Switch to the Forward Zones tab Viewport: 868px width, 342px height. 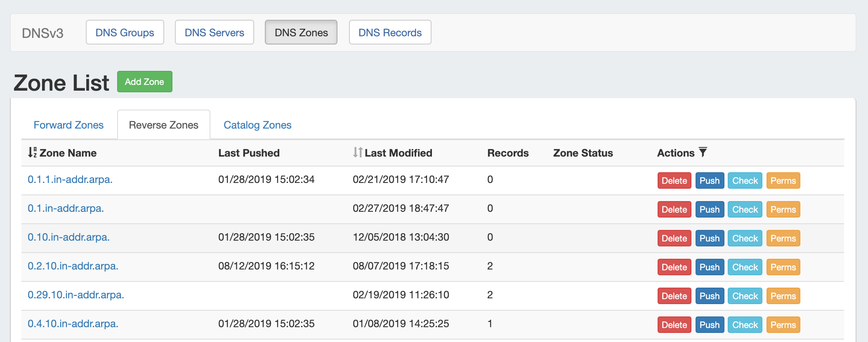click(68, 125)
